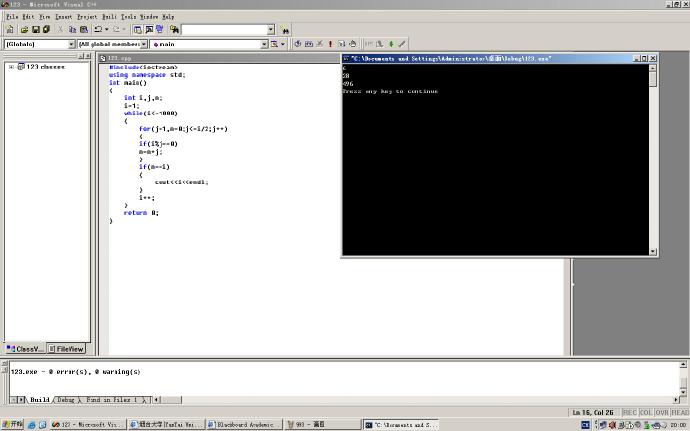Select the Debug output tab
Image resolution: width=690 pixels, height=431 pixels.
(x=66, y=400)
